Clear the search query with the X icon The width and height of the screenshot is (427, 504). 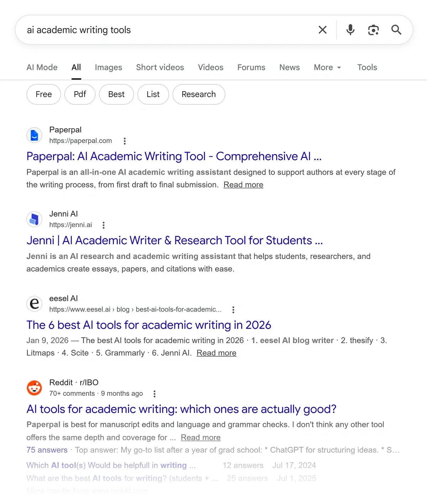[322, 30]
